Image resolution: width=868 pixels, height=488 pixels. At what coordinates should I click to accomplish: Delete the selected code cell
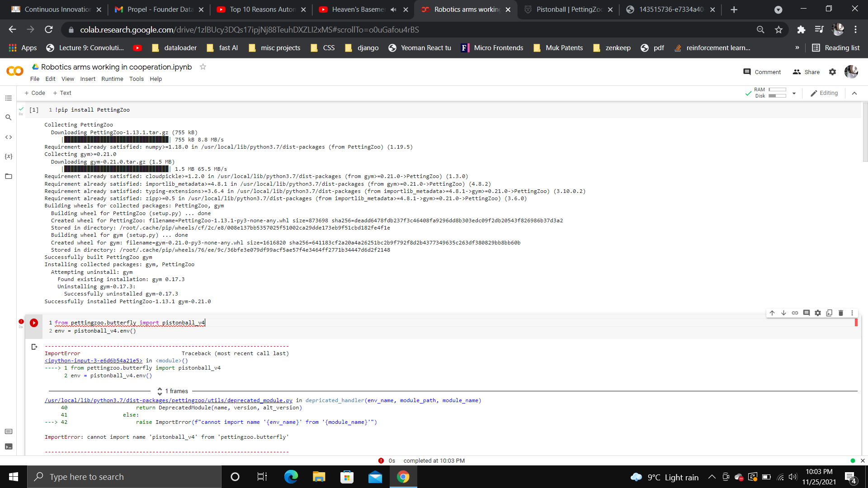pyautogui.click(x=841, y=313)
